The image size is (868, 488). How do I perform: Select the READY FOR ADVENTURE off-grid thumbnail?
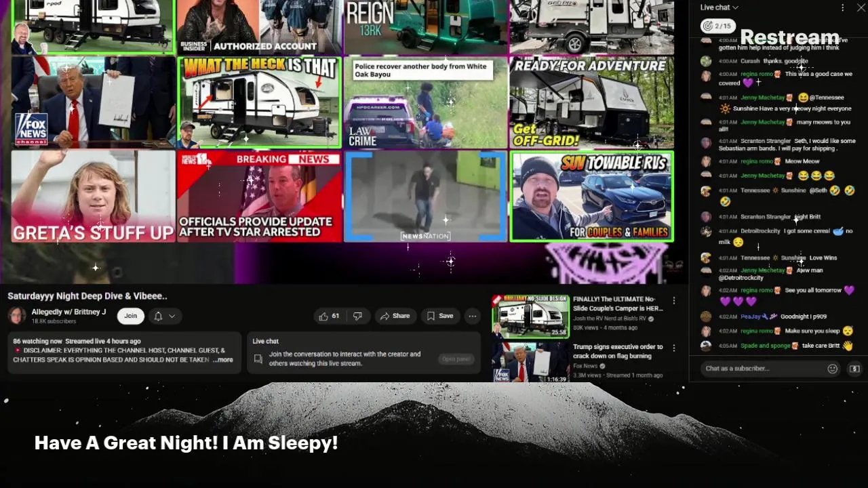(x=591, y=102)
